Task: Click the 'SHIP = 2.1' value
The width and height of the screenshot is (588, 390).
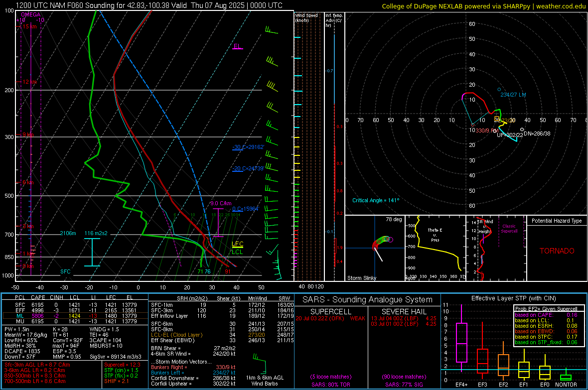Action: click(117, 381)
